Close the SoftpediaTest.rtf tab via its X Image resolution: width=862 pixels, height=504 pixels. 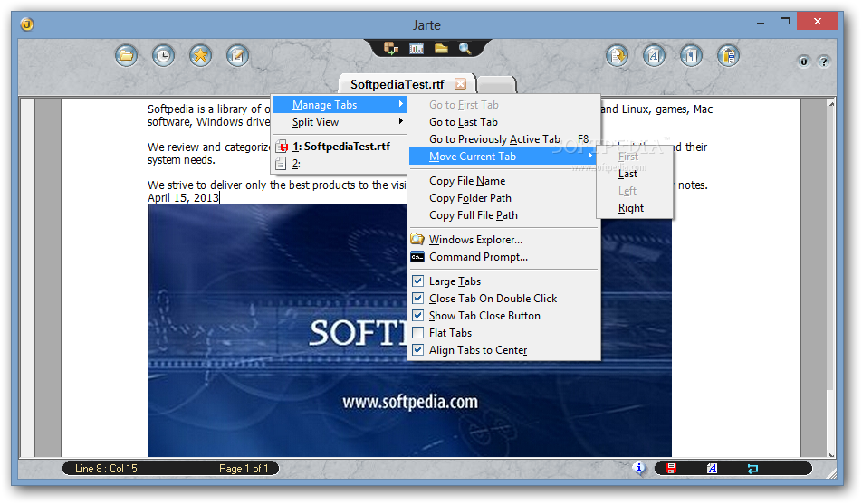[x=461, y=83]
